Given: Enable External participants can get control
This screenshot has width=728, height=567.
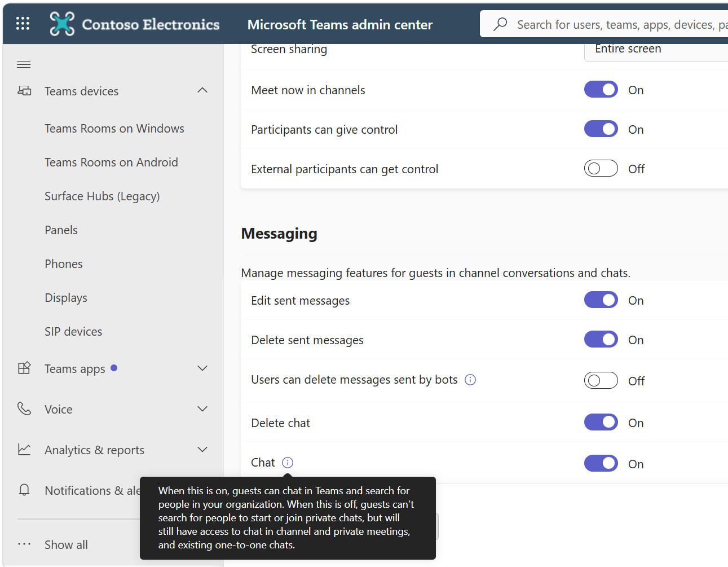Looking at the screenshot, I should click(x=601, y=169).
